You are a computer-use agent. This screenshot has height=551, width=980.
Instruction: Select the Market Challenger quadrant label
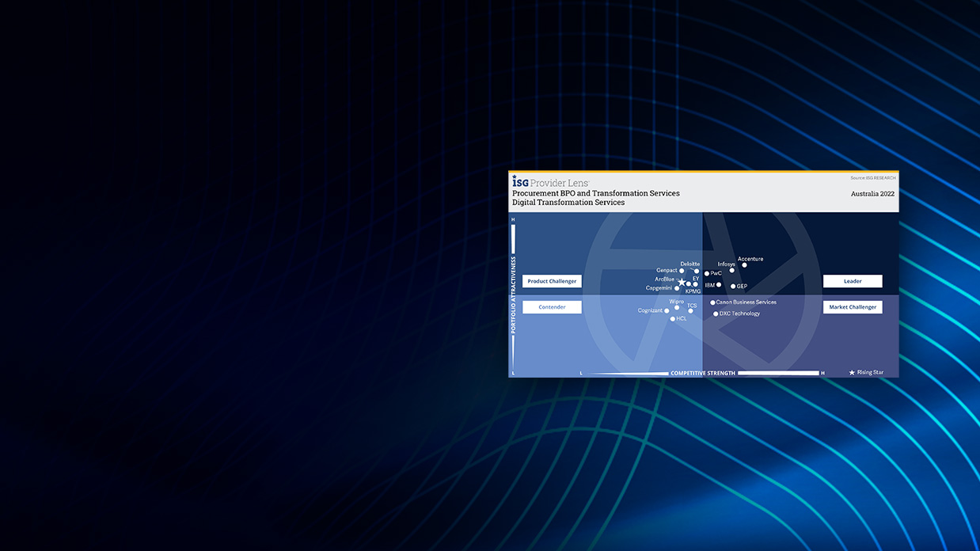[853, 307]
